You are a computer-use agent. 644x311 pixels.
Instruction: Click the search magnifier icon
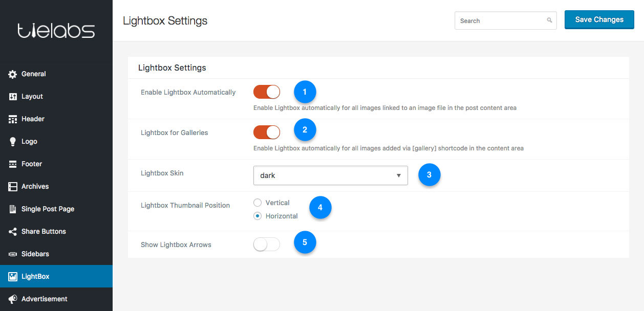point(549,20)
